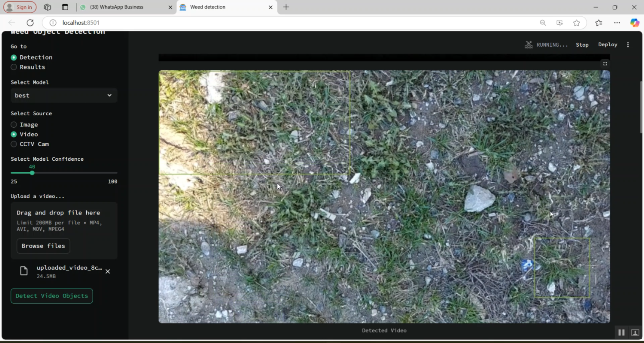
Task: Click the uploaded video file icon
Action: pos(24,271)
